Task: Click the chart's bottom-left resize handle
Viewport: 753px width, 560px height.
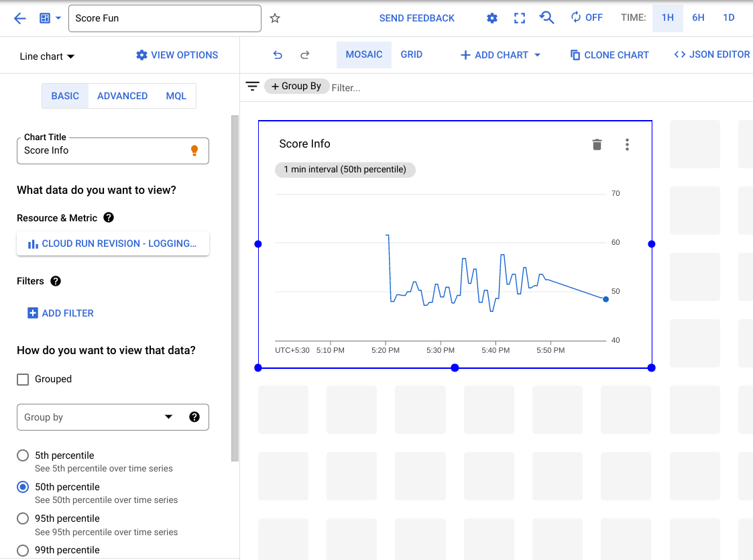Action: pyautogui.click(x=258, y=368)
